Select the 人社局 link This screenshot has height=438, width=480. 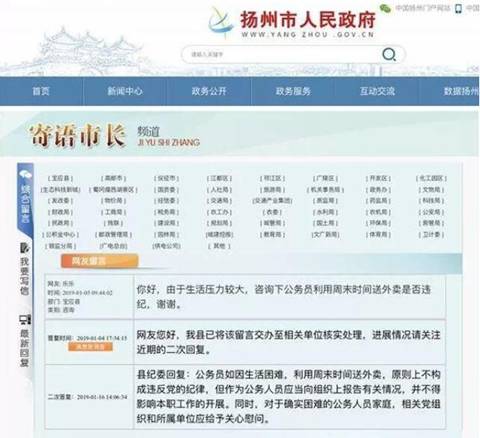(x=219, y=190)
